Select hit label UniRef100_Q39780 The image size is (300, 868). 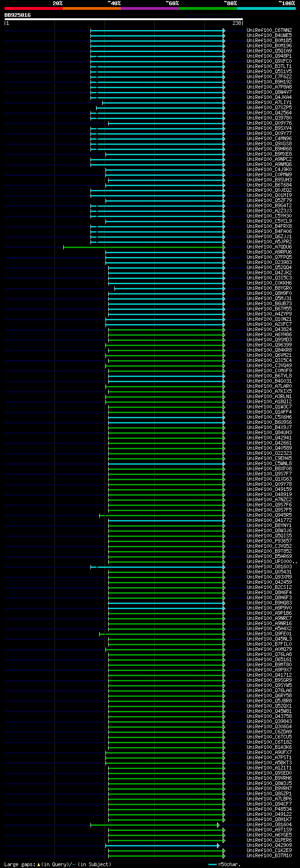coord(269,118)
